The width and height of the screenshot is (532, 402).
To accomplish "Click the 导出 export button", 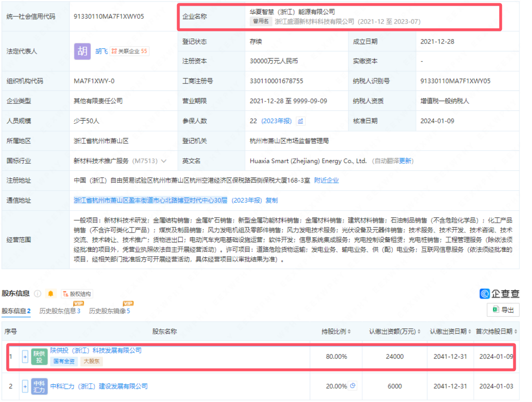I will [503, 310].
